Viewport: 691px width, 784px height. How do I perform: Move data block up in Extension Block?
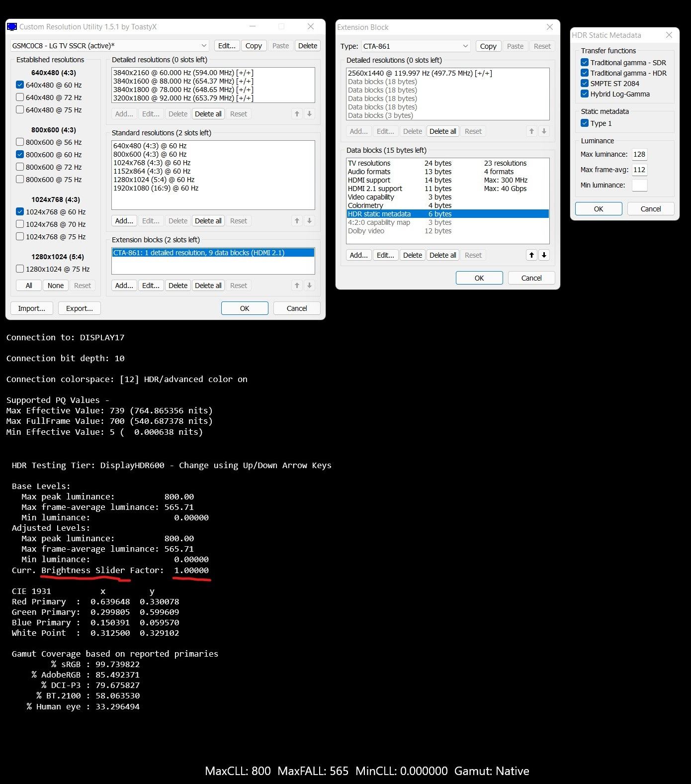[531, 255]
